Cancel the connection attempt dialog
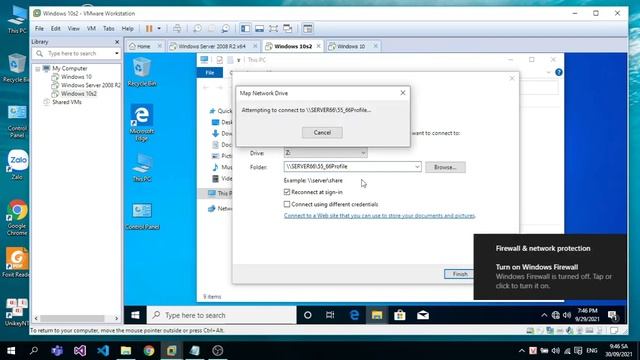This screenshot has height=360, width=640. click(x=322, y=132)
